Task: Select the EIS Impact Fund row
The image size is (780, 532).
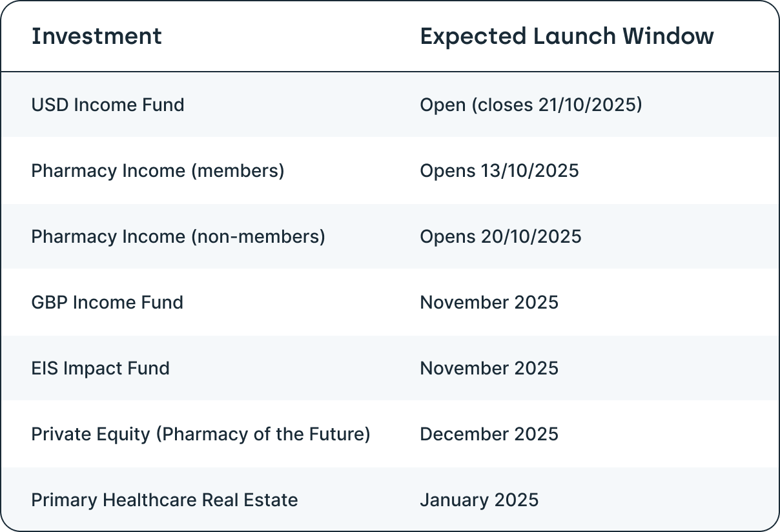Action: click(100, 368)
